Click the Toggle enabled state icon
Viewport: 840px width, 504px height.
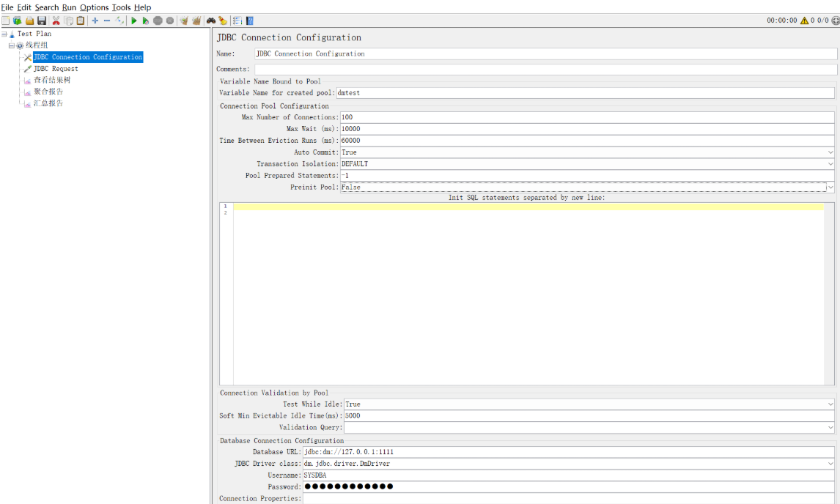[x=119, y=21]
